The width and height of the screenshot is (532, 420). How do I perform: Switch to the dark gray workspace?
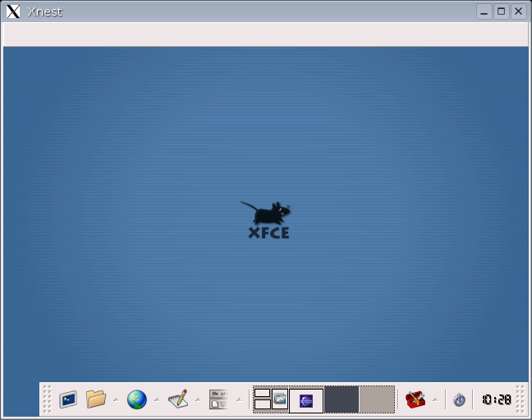342,399
